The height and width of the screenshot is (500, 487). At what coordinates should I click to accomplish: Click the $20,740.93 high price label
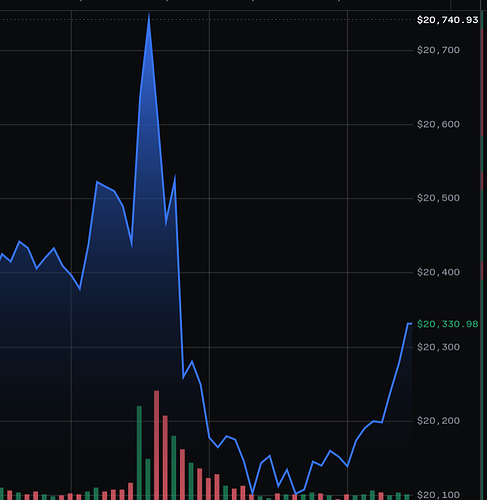pos(447,20)
